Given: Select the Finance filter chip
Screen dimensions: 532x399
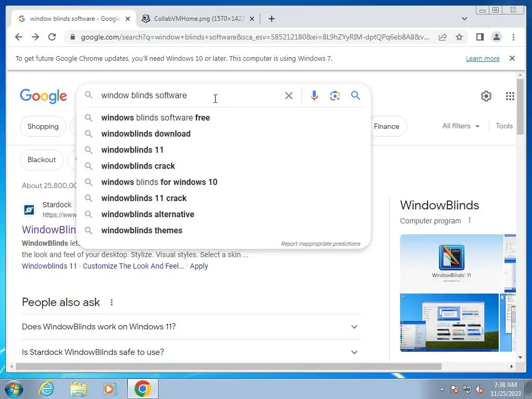Looking at the screenshot, I should click(389, 126).
